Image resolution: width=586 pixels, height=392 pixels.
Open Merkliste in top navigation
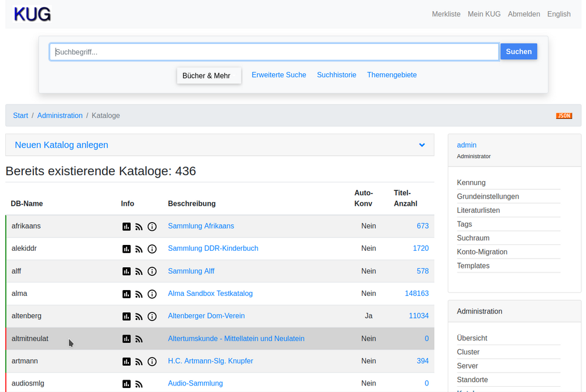click(446, 14)
